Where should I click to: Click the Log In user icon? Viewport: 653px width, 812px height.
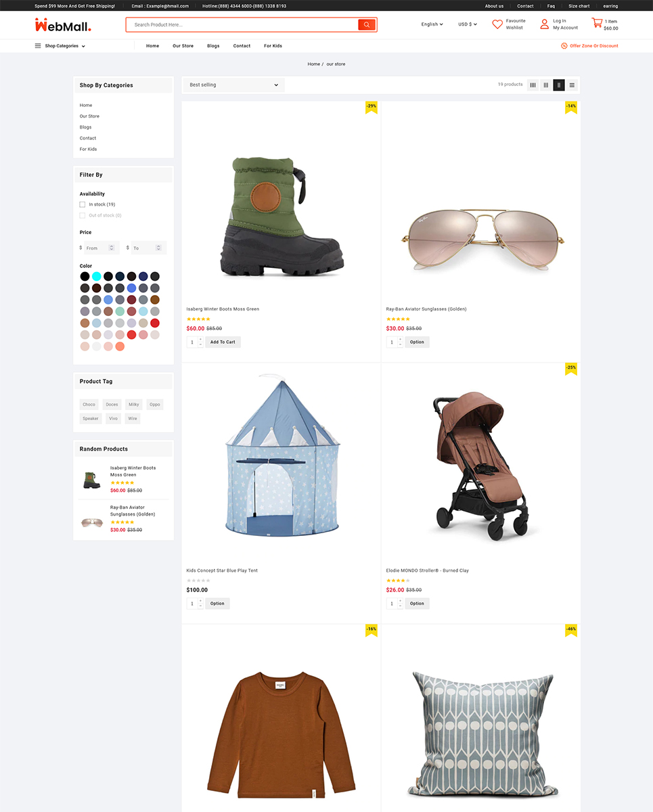[x=545, y=24]
